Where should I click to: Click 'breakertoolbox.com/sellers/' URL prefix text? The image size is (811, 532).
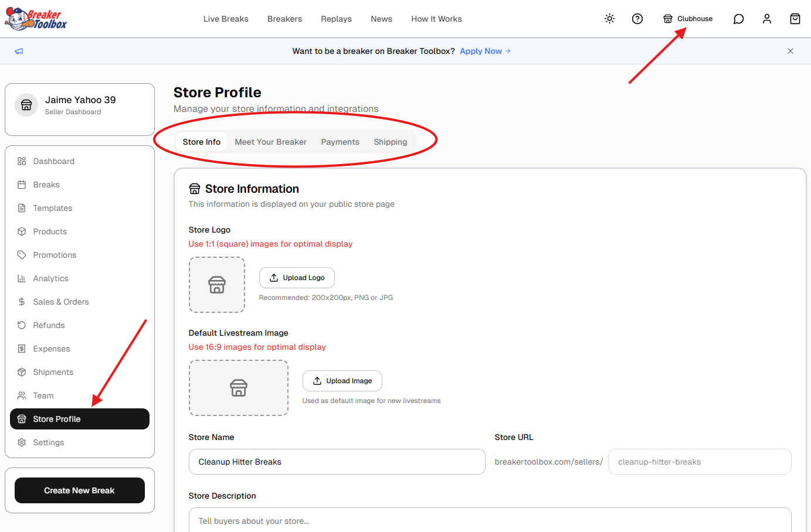coord(549,462)
